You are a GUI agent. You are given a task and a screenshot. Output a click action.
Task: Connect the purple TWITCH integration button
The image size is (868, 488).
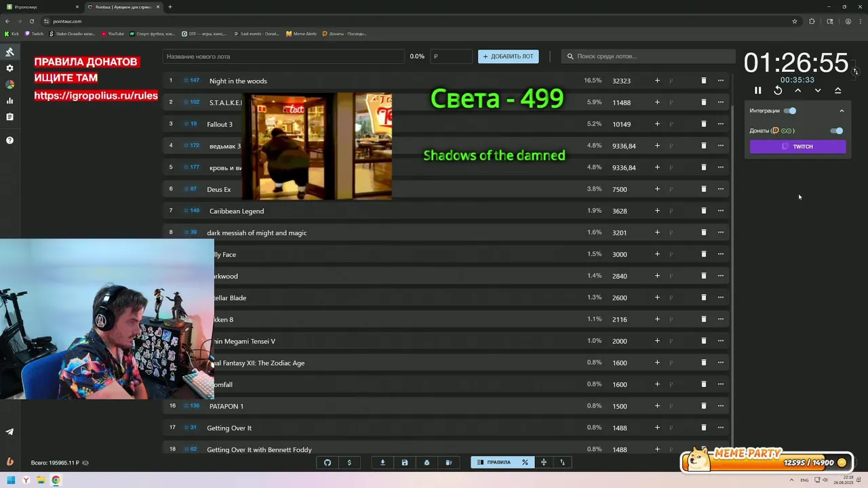pos(797,146)
